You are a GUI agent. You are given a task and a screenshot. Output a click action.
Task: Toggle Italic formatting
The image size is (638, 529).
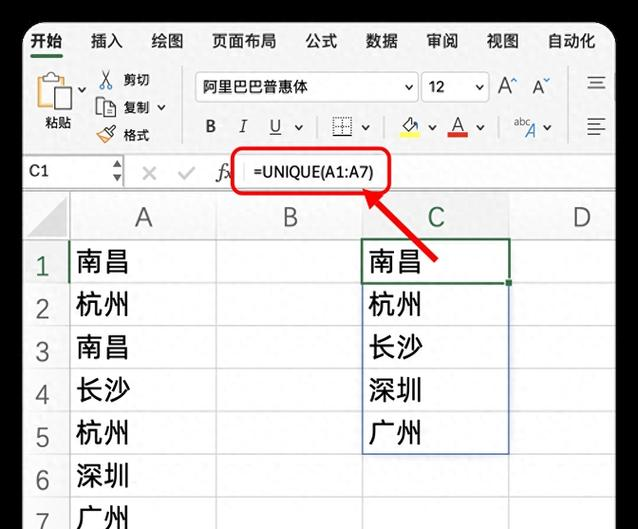(243, 127)
